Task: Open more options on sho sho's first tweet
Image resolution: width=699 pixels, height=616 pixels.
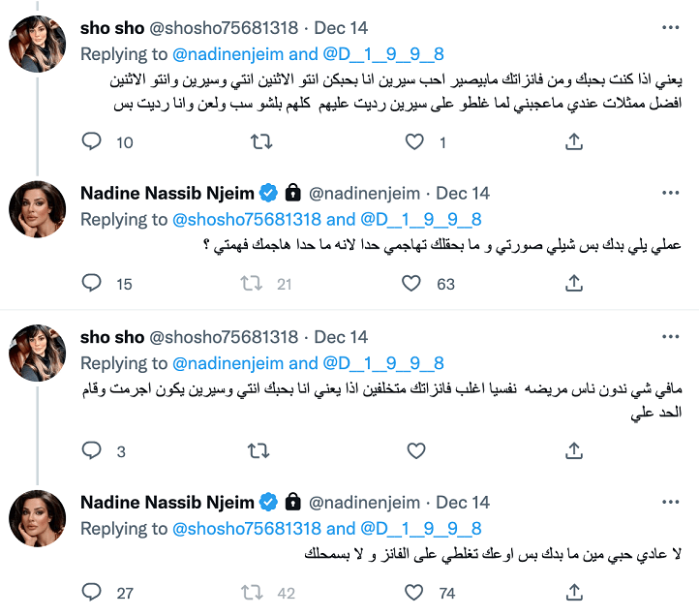Action: (x=667, y=28)
